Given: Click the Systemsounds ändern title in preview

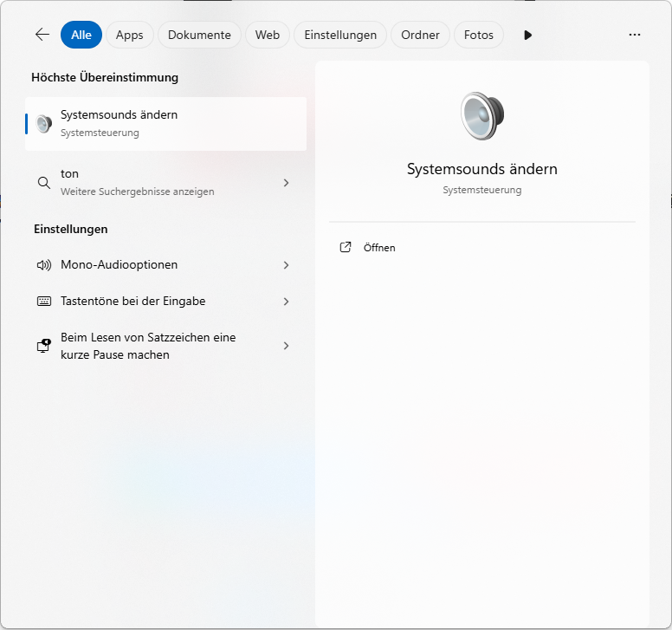Looking at the screenshot, I should pyautogui.click(x=482, y=169).
